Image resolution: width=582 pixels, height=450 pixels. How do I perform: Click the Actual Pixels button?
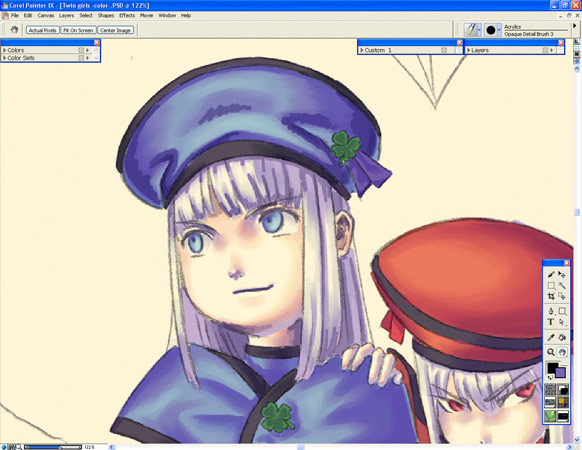43,30
